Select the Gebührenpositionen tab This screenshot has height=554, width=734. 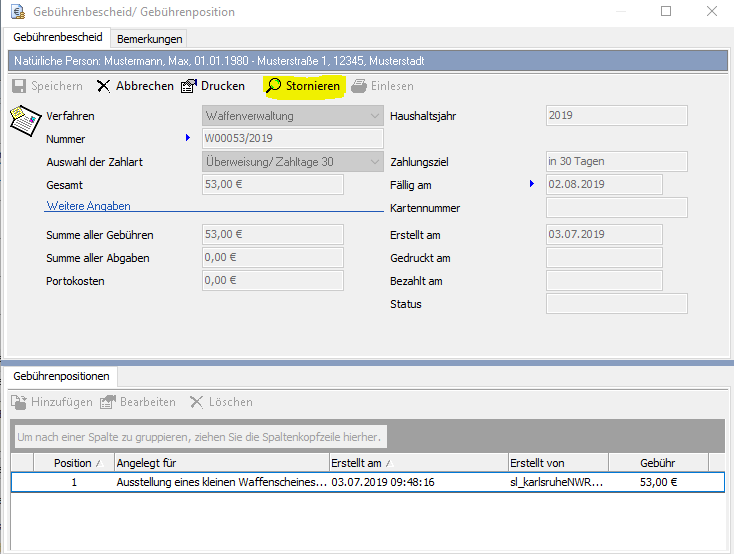[62, 377]
